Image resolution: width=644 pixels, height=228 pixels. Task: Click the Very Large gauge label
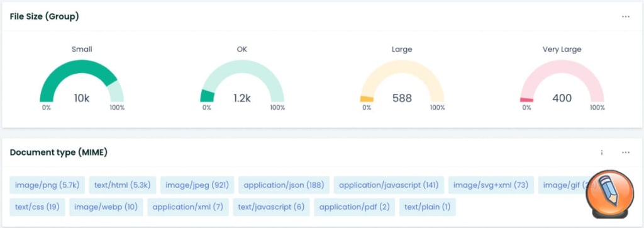(562, 49)
